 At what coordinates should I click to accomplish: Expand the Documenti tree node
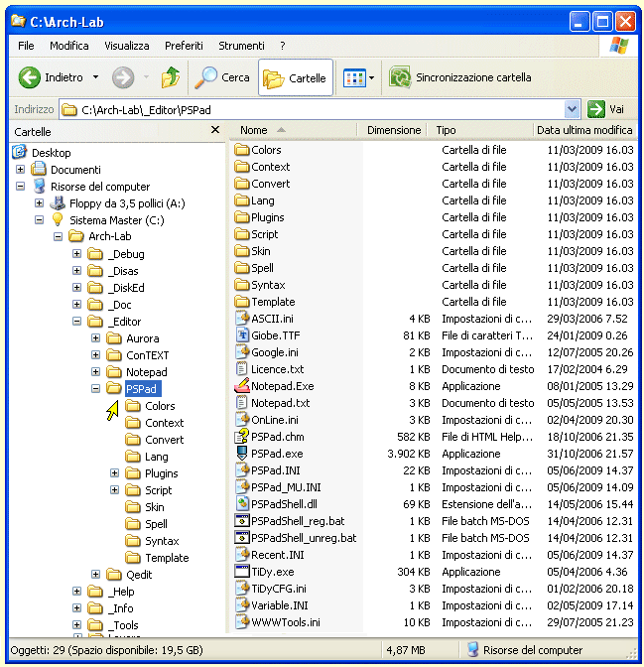pyautogui.click(x=20, y=170)
